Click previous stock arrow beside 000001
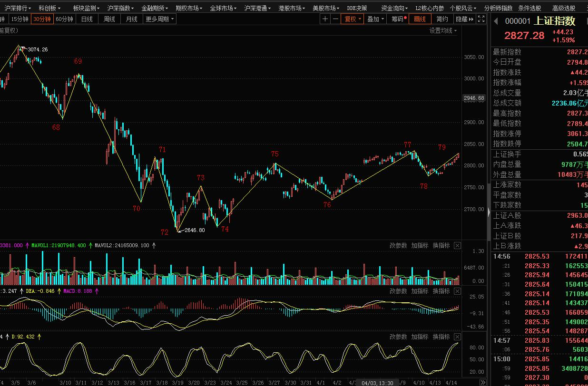The width and height of the screenshot is (588, 386). [496, 21]
